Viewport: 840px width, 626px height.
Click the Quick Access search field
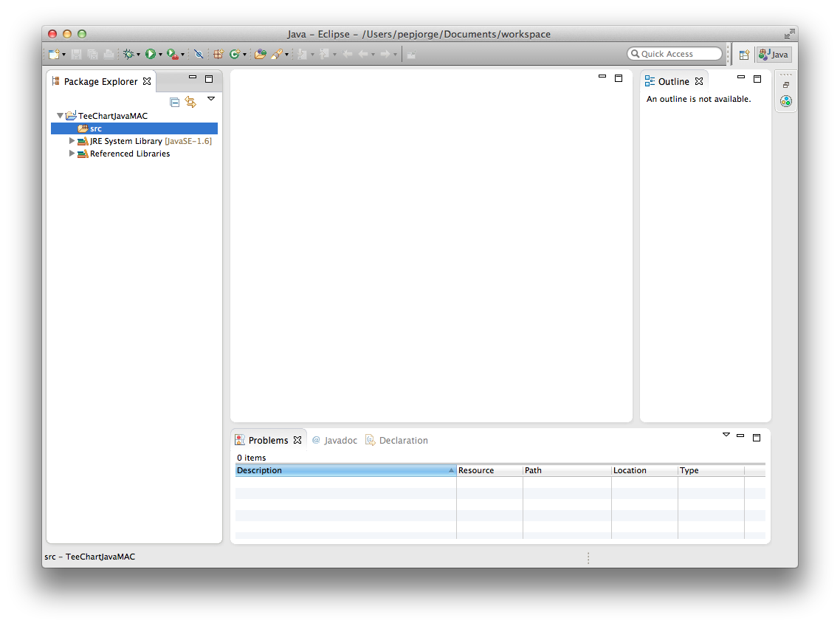point(675,54)
